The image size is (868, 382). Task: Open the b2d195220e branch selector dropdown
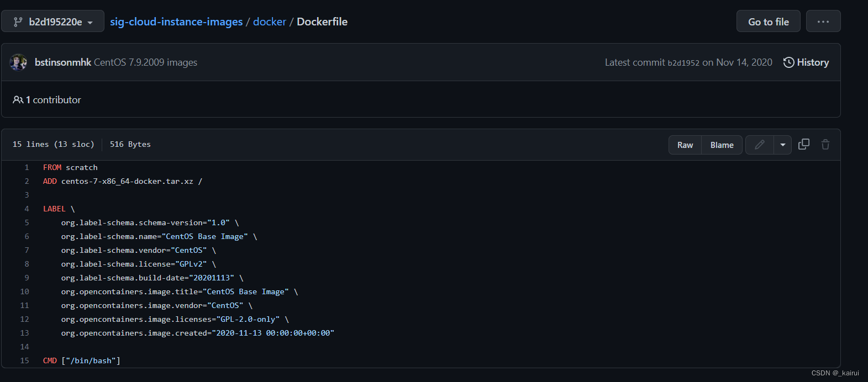coord(52,22)
